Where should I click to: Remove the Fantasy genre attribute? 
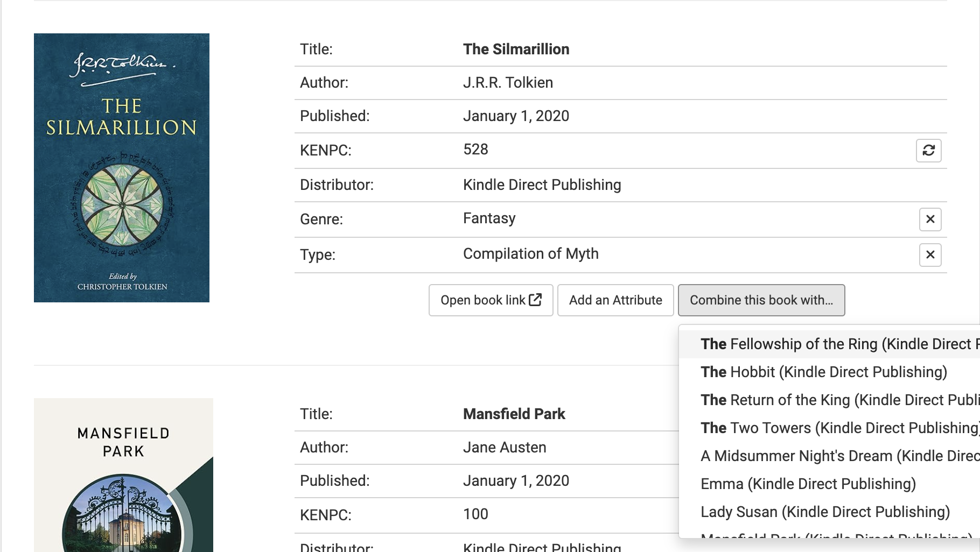(930, 219)
